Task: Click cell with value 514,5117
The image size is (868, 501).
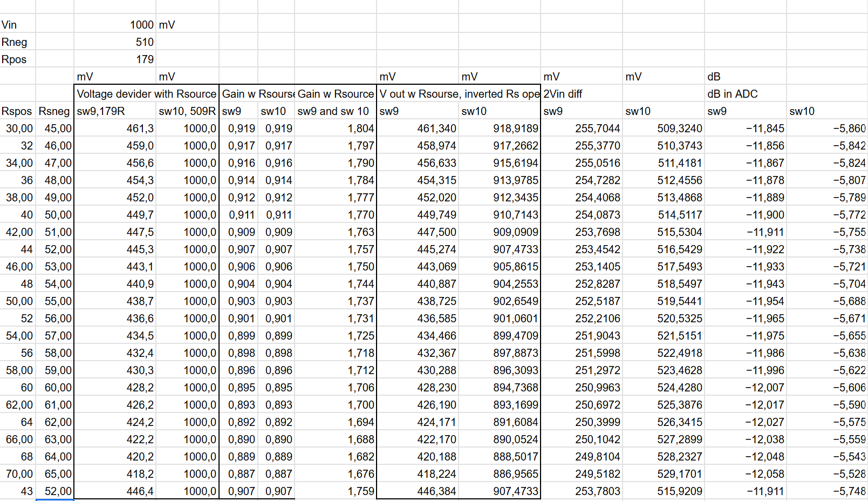Action: click(x=664, y=215)
